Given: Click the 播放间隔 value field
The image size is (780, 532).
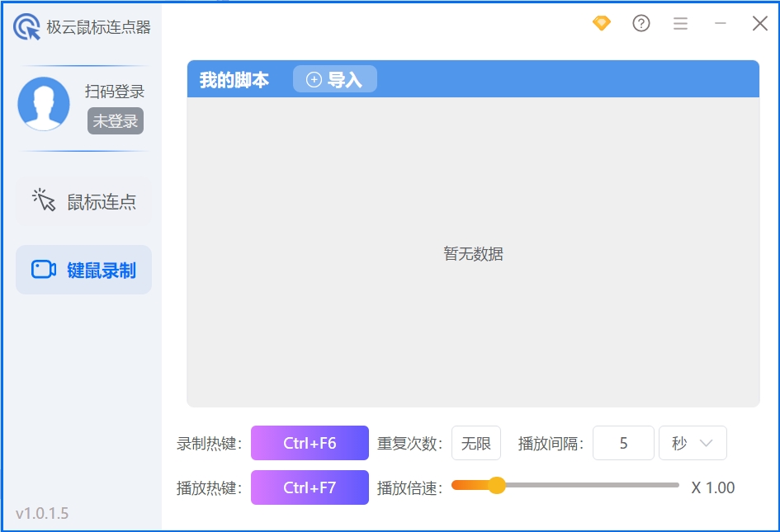Looking at the screenshot, I should (623, 442).
